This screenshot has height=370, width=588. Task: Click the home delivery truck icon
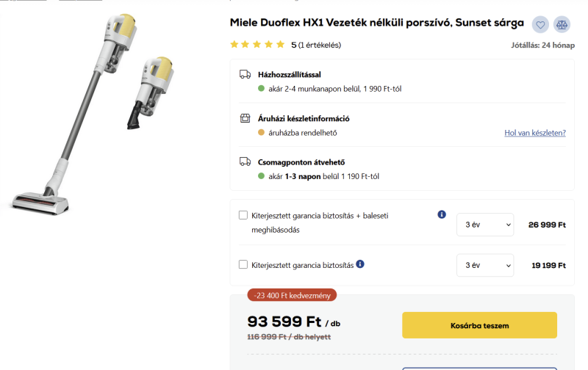(x=245, y=74)
